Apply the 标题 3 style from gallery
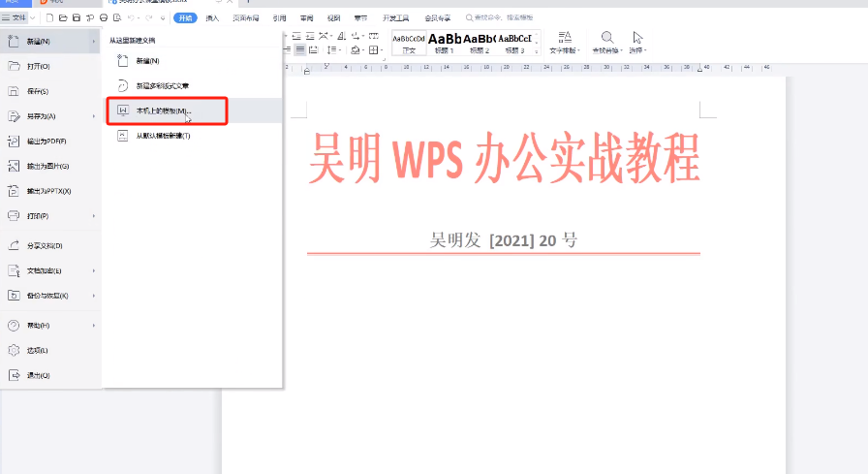Image resolution: width=868 pixels, height=474 pixels. click(x=514, y=44)
